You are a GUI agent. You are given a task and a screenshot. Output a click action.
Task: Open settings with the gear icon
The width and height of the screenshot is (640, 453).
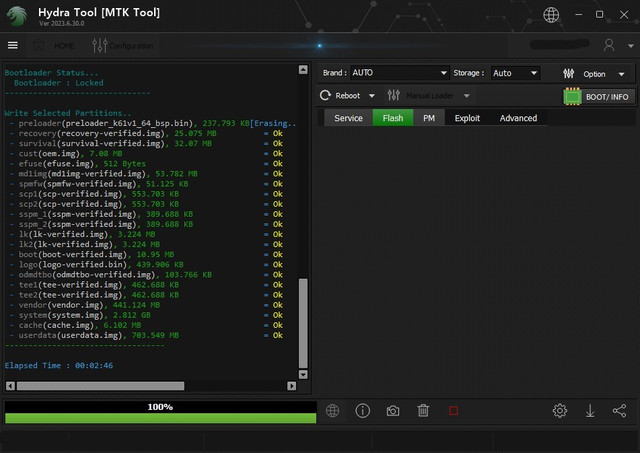click(560, 411)
